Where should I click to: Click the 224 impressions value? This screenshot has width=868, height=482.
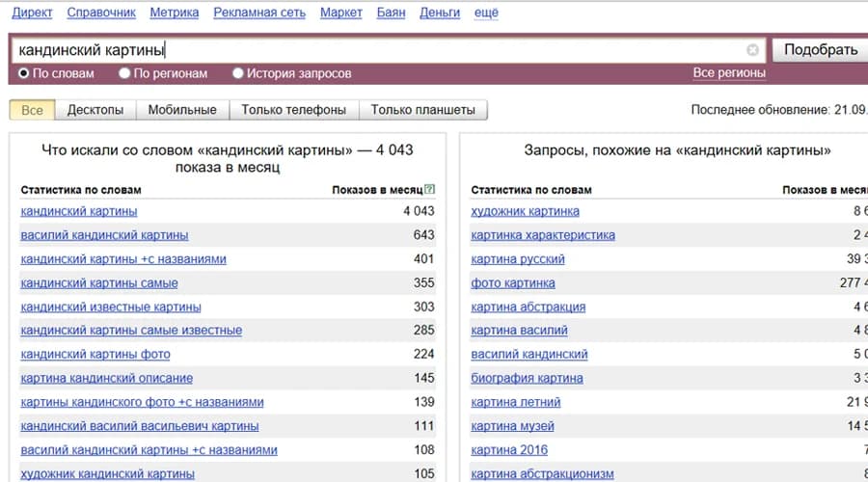tap(424, 354)
